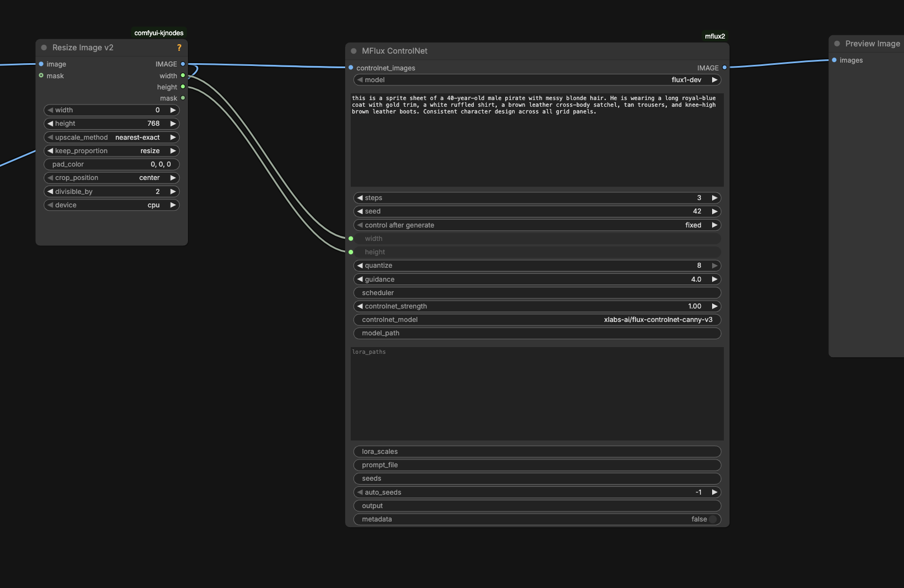Image resolution: width=904 pixels, height=588 pixels.
Task: Open model flux1-dev dropdown
Action: click(537, 80)
